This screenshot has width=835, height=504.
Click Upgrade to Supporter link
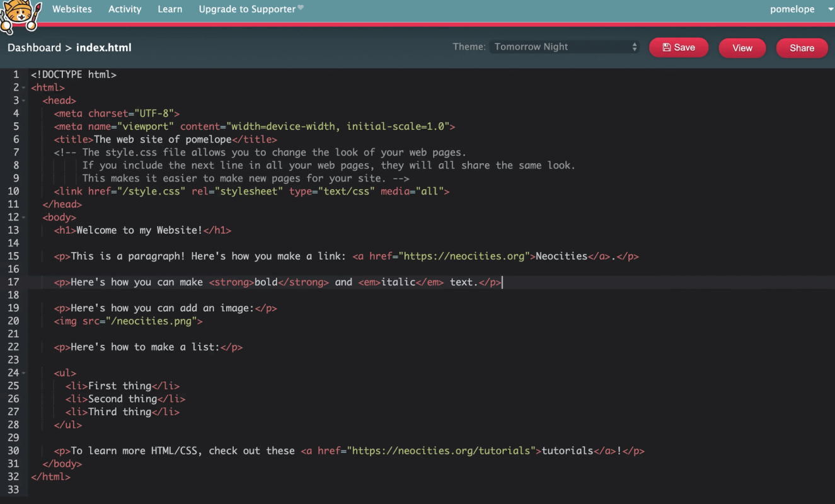(x=251, y=9)
